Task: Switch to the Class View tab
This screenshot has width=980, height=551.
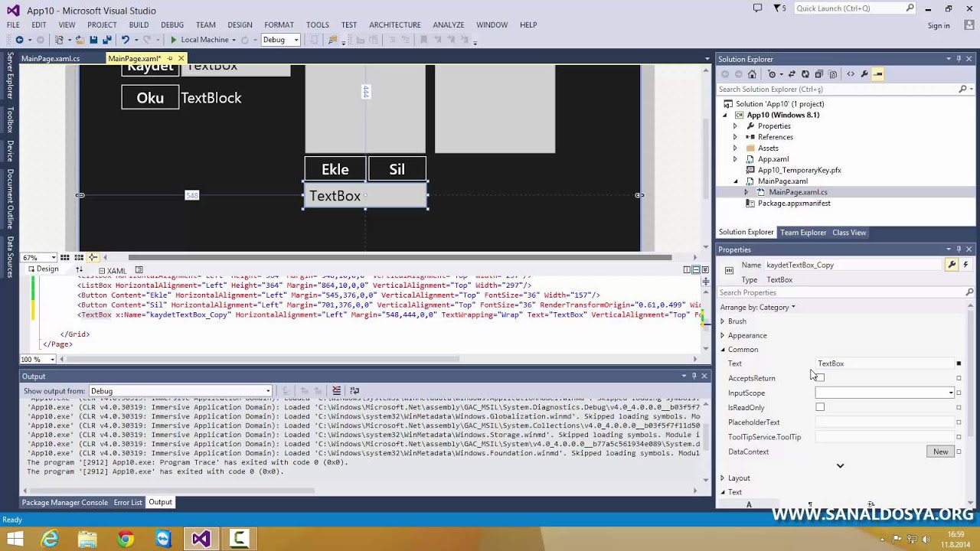Action: pyautogui.click(x=849, y=233)
